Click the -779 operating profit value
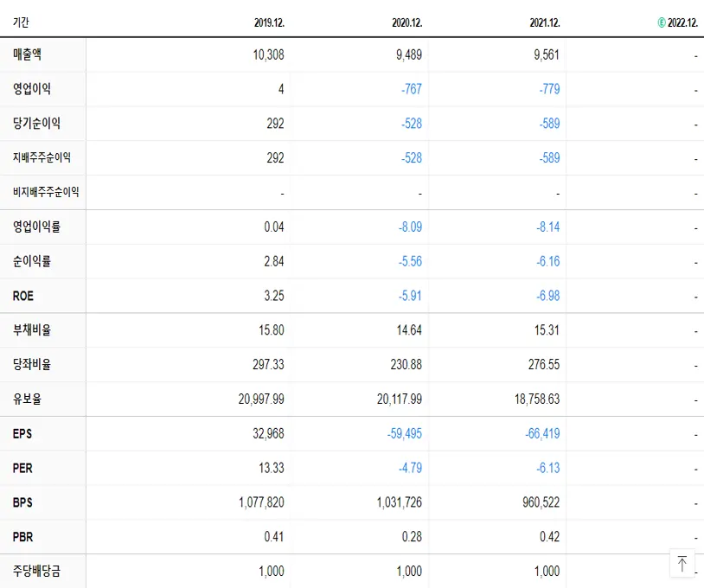This screenshot has height=588, width=704. pos(549,89)
